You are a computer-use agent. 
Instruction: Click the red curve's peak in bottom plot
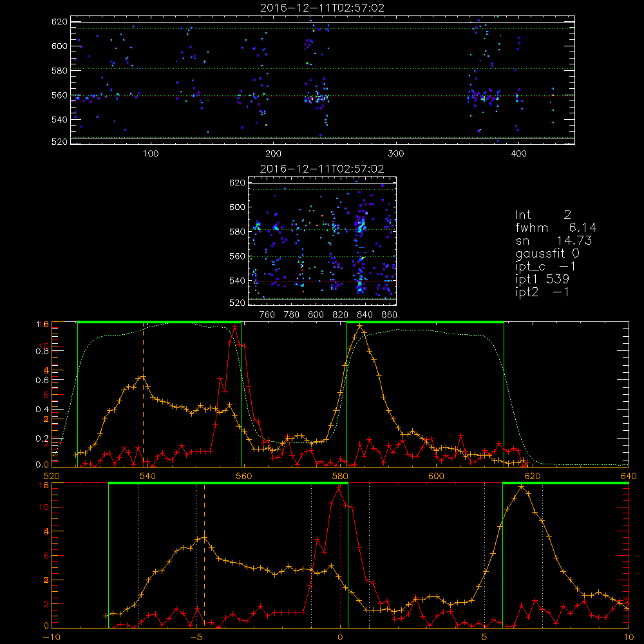(x=339, y=488)
